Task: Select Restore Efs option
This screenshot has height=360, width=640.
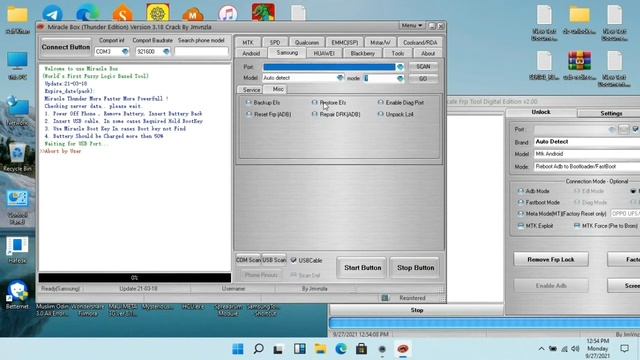Action: point(329,102)
